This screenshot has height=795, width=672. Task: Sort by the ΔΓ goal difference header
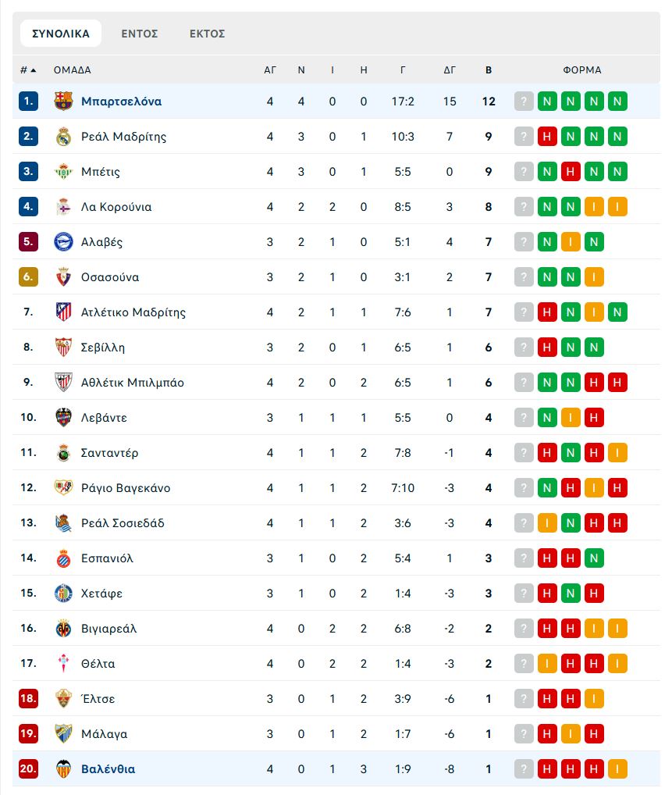450,70
